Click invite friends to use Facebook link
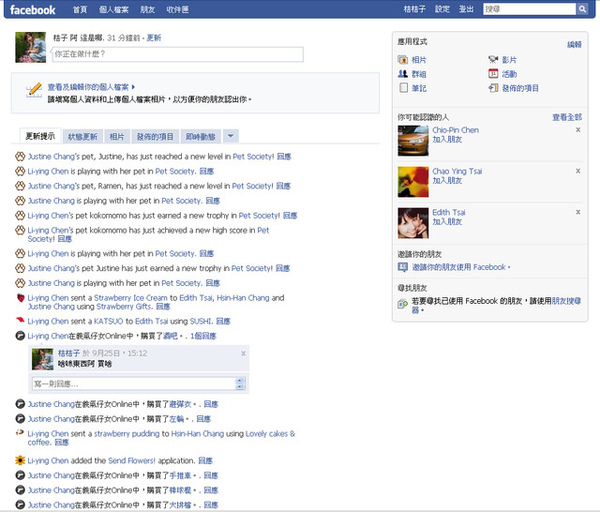Viewport: 600px width, 512px height. coord(459,267)
